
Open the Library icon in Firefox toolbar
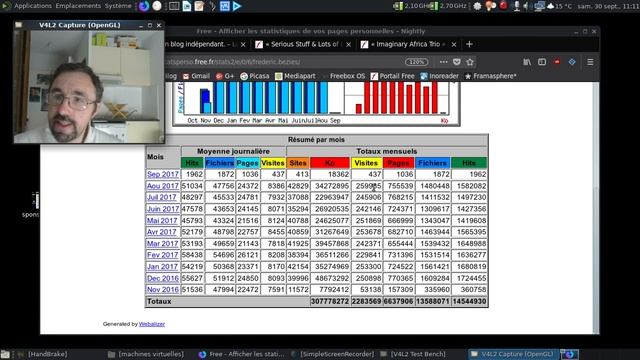click(x=527, y=62)
